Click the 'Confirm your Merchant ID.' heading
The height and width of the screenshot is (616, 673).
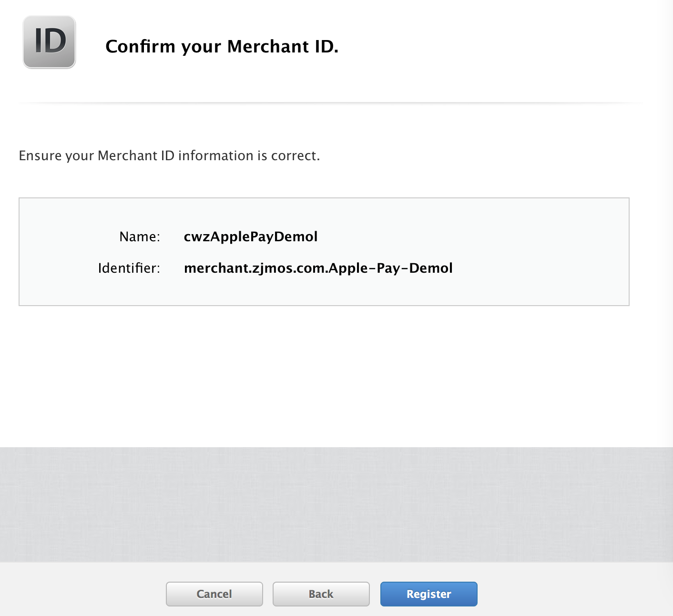pyautogui.click(x=222, y=46)
